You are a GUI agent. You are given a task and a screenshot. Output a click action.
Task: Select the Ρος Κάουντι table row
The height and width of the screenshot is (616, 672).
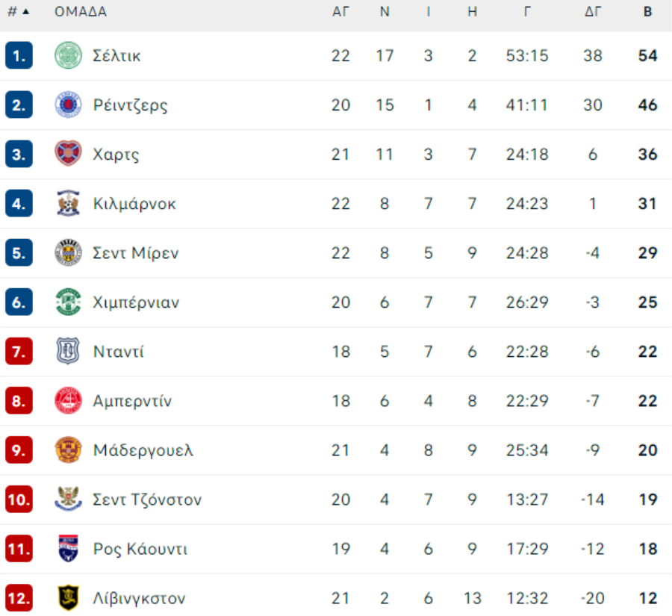tap(336, 549)
